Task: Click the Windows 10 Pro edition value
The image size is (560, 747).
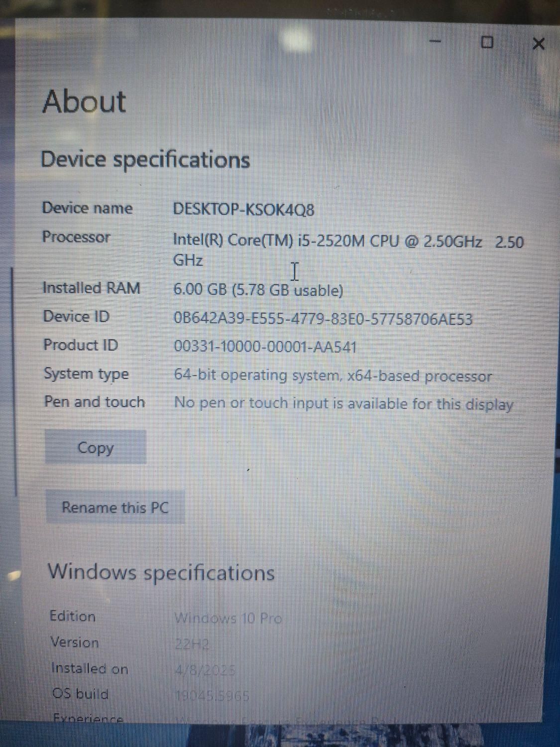Action: click(x=228, y=618)
